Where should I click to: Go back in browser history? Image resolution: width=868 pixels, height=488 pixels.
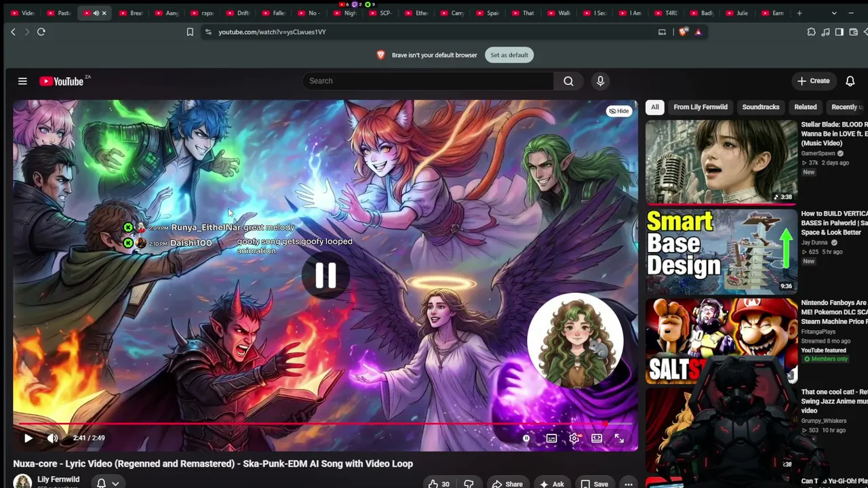click(13, 32)
